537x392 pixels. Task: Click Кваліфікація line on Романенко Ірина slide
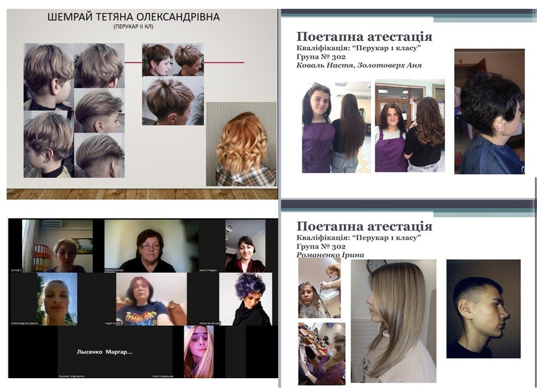(x=359, y=238)
